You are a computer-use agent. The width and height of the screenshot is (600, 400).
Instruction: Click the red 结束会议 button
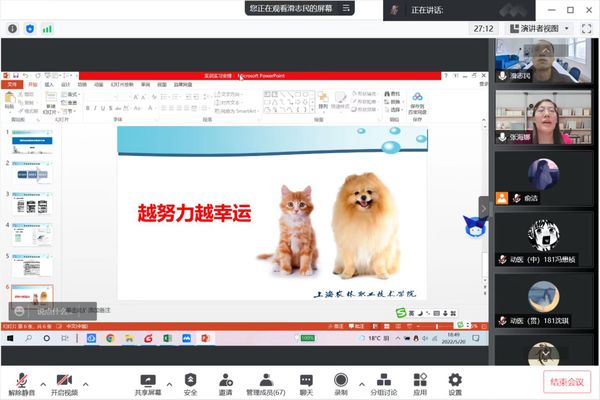[569, 383]
